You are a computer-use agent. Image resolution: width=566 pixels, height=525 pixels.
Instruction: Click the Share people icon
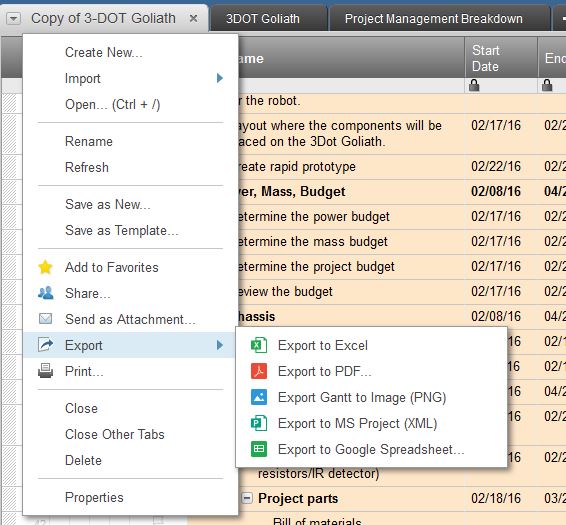(x=45, y=293)
